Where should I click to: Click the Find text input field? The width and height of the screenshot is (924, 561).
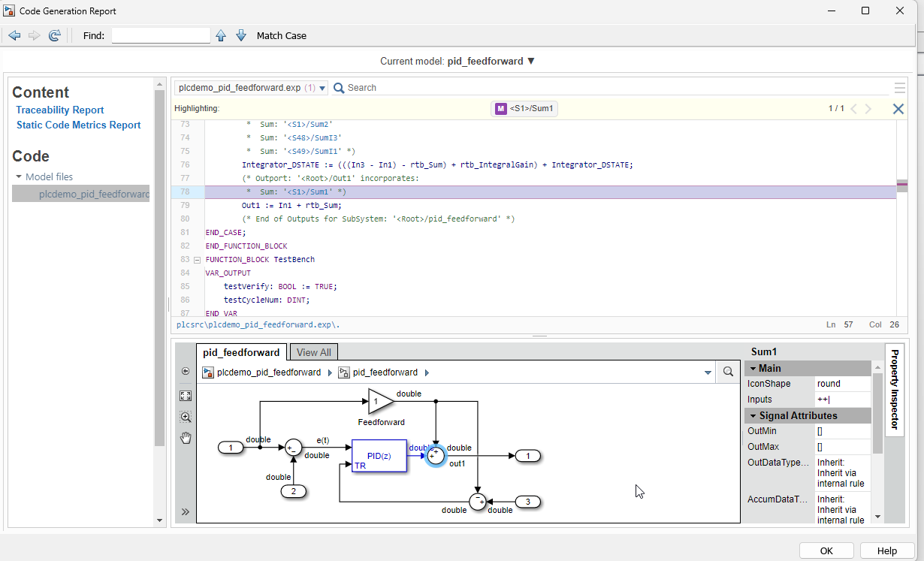(x=161, y=35)
